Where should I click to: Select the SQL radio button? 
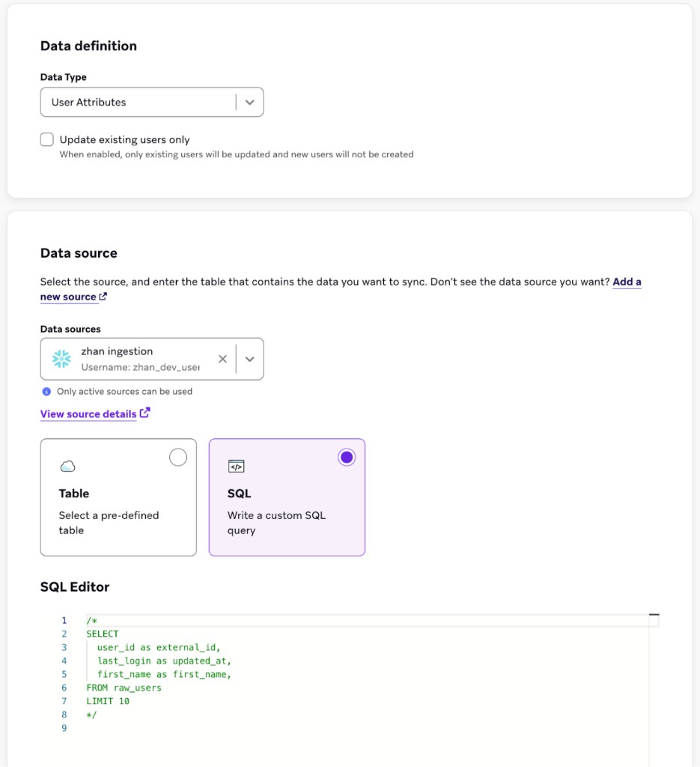(346, 457)
